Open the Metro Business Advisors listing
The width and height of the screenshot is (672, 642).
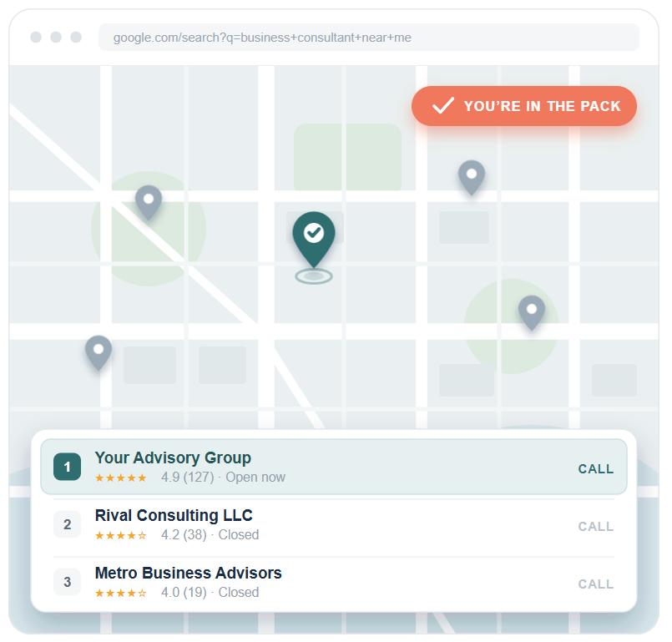333,582
